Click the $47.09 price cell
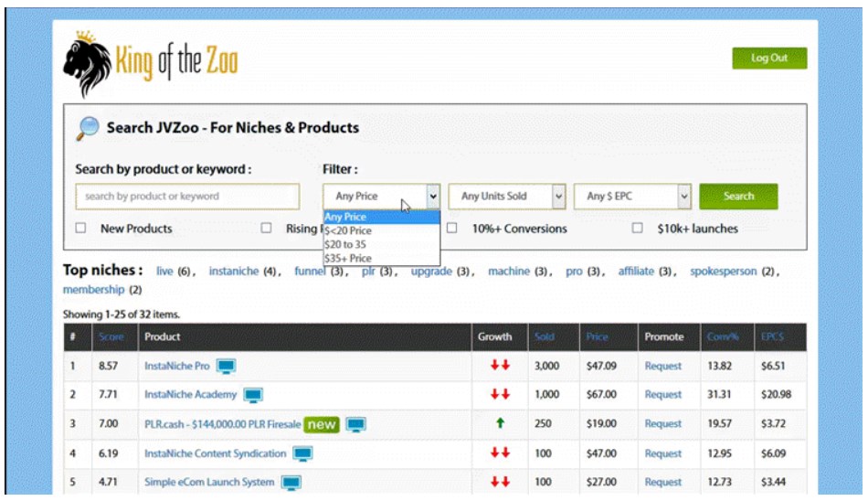This screenshot has height=501, width=868. 601,367
